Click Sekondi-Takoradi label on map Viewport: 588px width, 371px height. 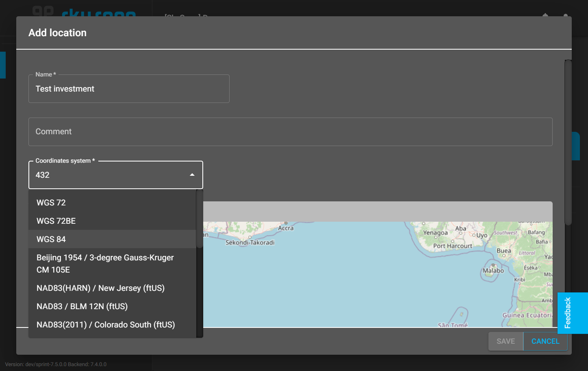point(250,242)
